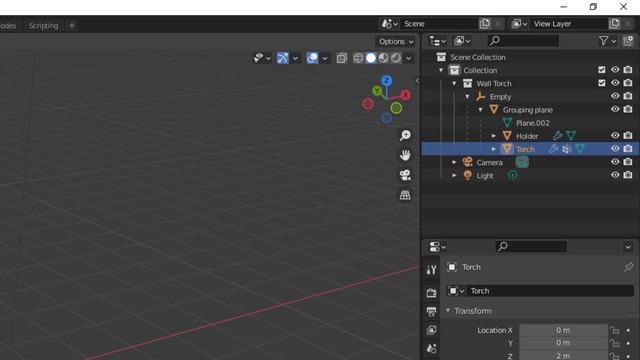This screenshot has height=360, width=640.
Task: Click the blue Z axis gizmo
Action: pos(386,80)
